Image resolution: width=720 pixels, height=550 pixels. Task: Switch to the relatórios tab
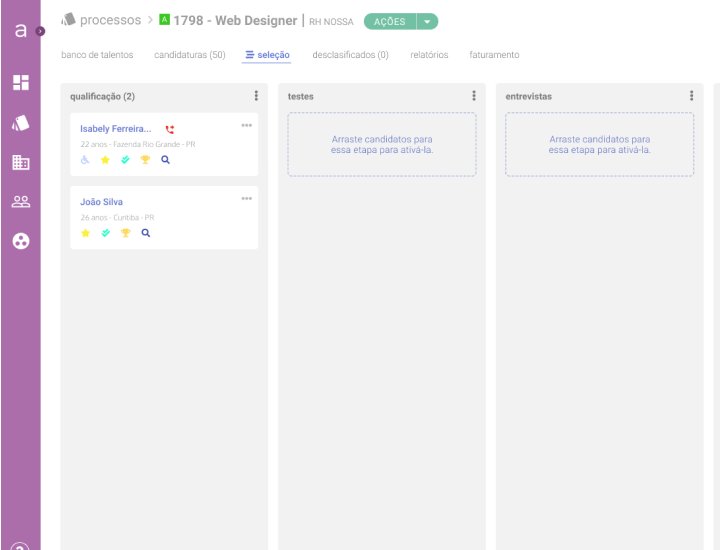click(x=429, y=55)
